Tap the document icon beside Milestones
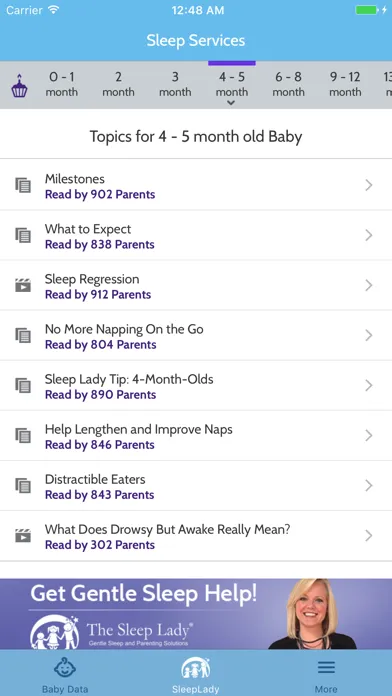 tap(23, 185)
